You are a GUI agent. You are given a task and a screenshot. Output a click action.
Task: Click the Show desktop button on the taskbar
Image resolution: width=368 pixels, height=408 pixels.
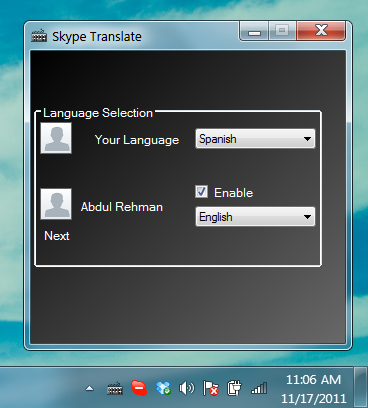point(360,387)
